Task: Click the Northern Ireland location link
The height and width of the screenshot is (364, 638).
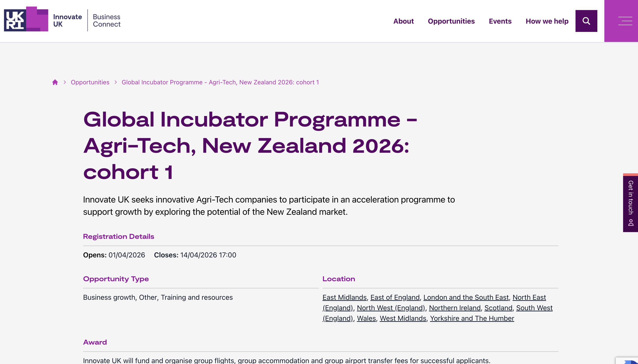Action: pyautogui.click(x=455, y=308)
